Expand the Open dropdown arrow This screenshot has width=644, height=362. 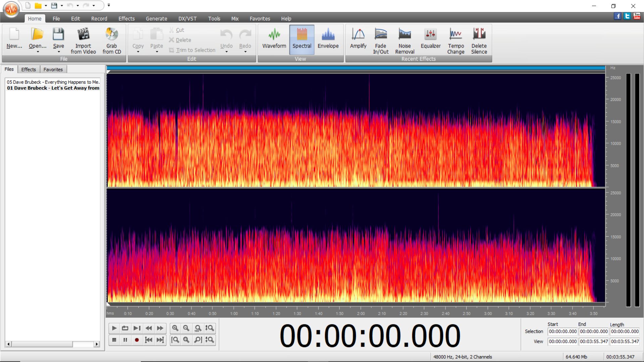[38, 52]
